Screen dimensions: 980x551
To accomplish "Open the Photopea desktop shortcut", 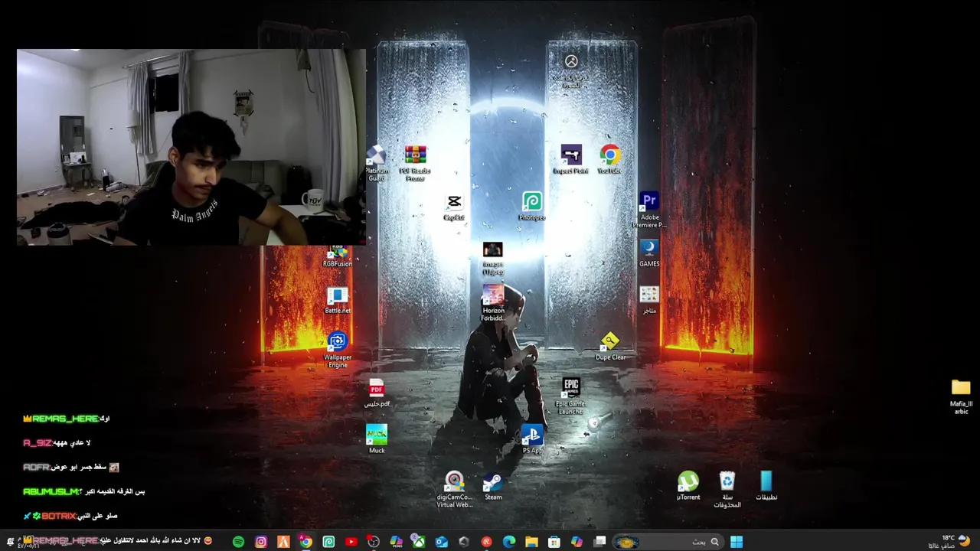I will 532,207.
